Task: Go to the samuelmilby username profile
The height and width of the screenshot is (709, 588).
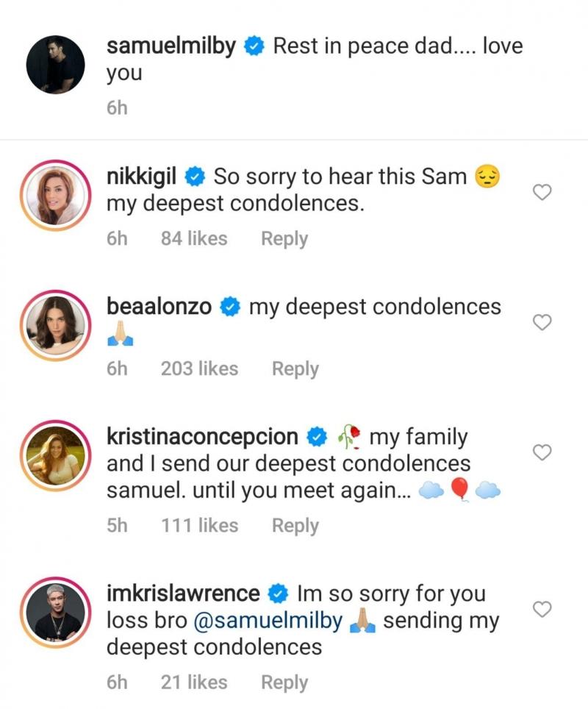Action: [171, 46]
